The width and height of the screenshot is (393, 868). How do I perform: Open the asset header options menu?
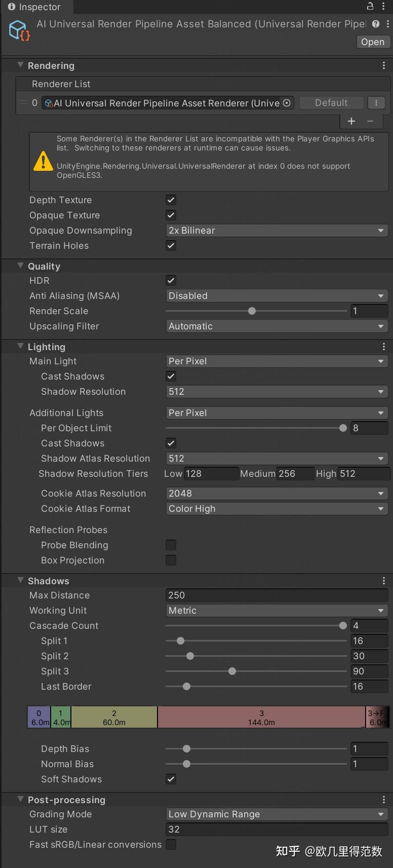(x=388, y=24)
